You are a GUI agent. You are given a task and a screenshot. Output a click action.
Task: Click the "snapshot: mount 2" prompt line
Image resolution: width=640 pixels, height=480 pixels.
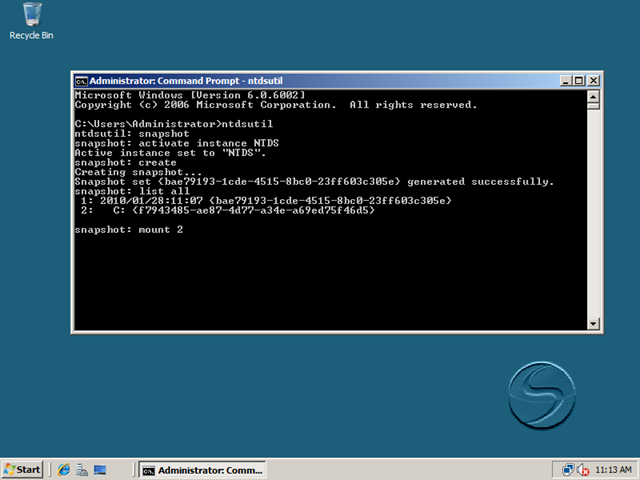[129, 230]
